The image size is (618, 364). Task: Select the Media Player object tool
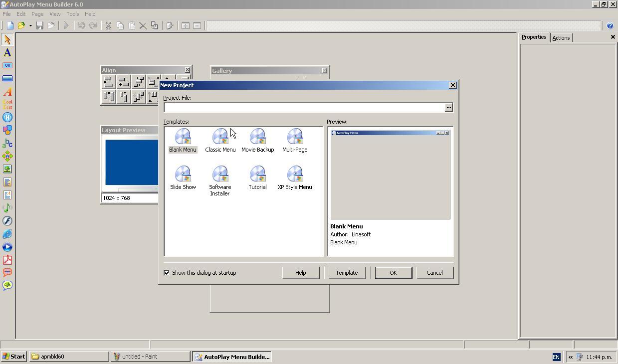[x=7, y=247]
